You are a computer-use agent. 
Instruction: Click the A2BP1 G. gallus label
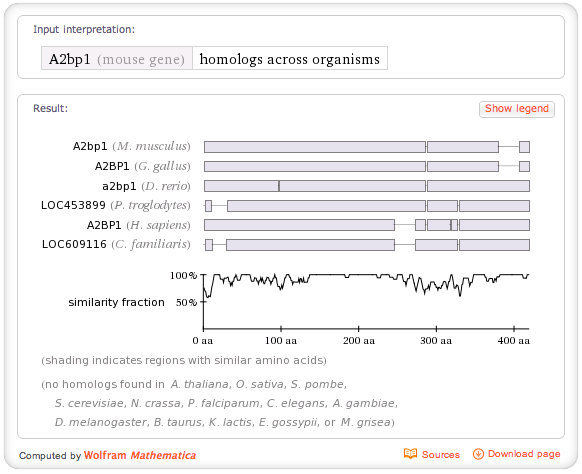point(143,166)
